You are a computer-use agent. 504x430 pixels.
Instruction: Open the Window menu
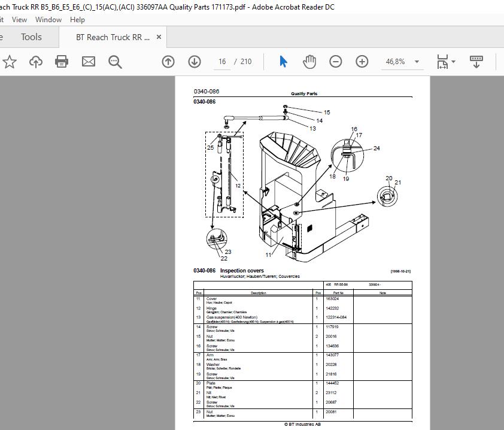[48, 20]
